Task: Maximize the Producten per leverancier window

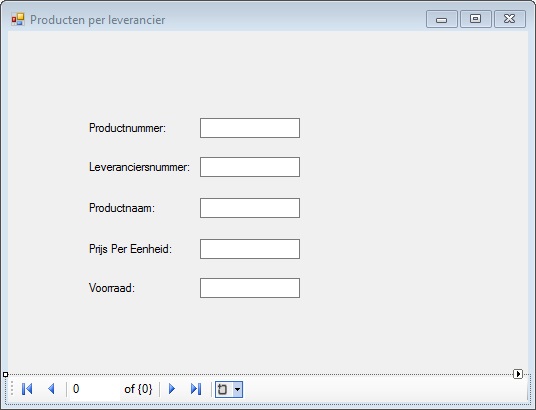Action: click(x=475, y=19)
